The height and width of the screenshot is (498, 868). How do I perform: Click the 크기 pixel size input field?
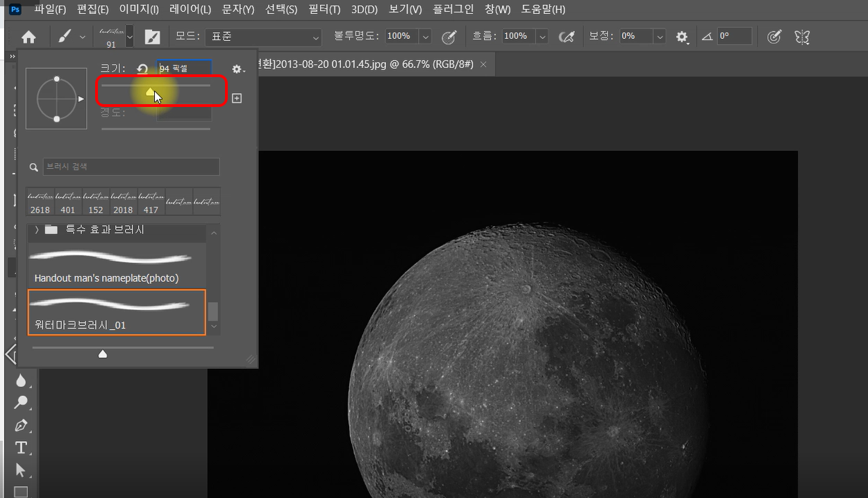tap(184, 69)
